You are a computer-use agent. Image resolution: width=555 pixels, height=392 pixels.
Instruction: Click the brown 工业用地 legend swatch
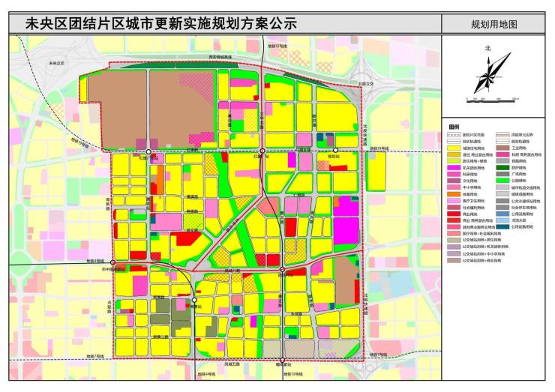[x=502, y=148]
